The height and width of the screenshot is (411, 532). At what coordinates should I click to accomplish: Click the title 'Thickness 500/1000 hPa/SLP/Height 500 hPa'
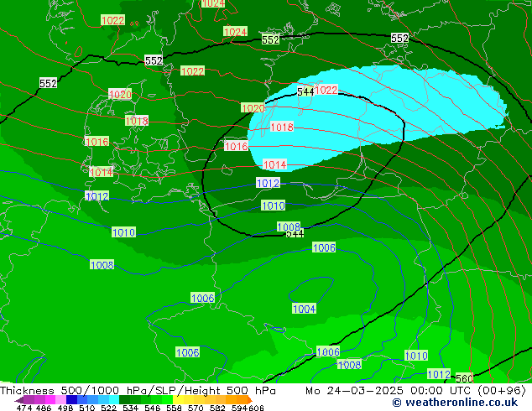138,391
